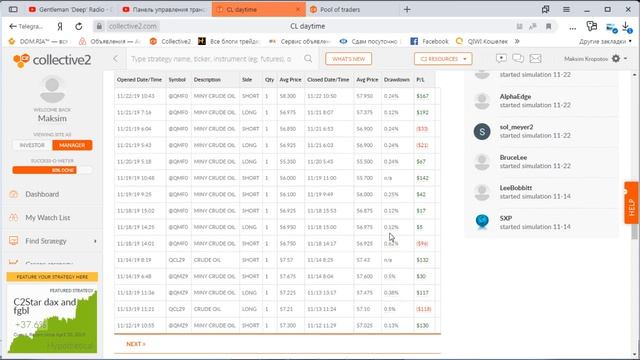640x360 pixels.
Task: Open the Find Strategy menu item
Action: 46,241
